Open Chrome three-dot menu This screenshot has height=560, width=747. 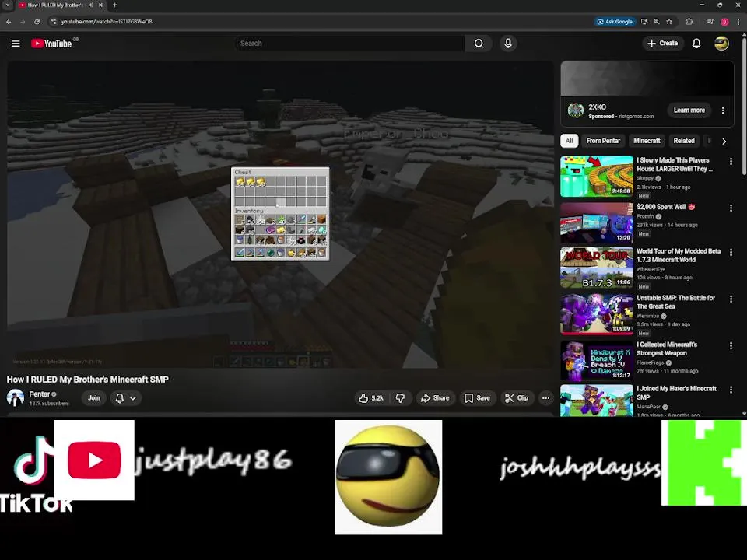coord(739,22)
